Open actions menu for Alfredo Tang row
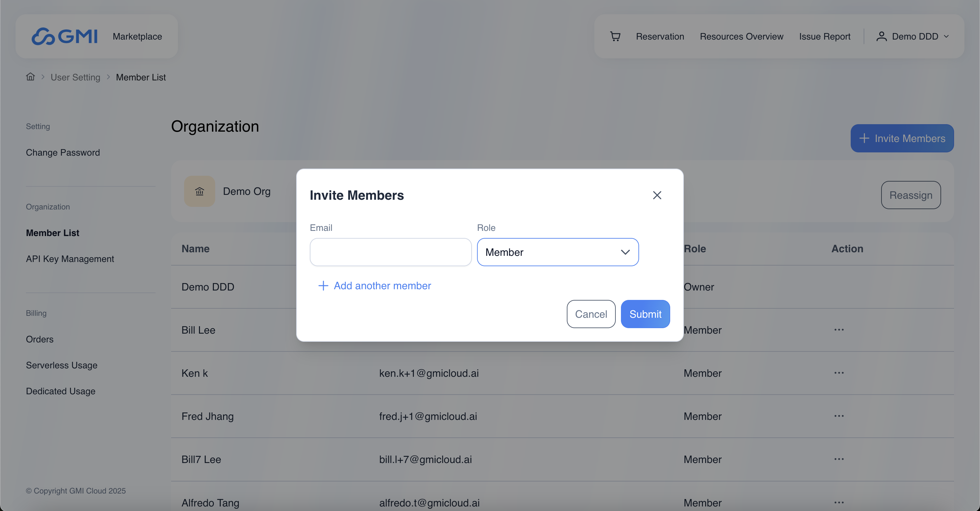This screenshot has height=511, width=980. pyautogui.click(x=839, y=502)
